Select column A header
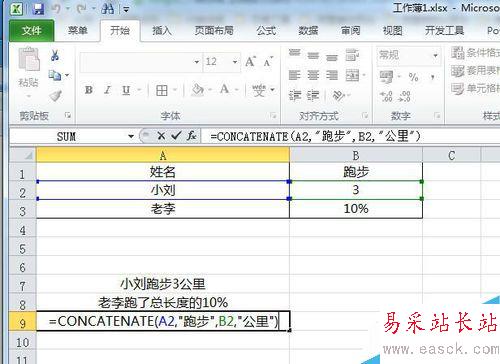 click(x=163, y=155)
